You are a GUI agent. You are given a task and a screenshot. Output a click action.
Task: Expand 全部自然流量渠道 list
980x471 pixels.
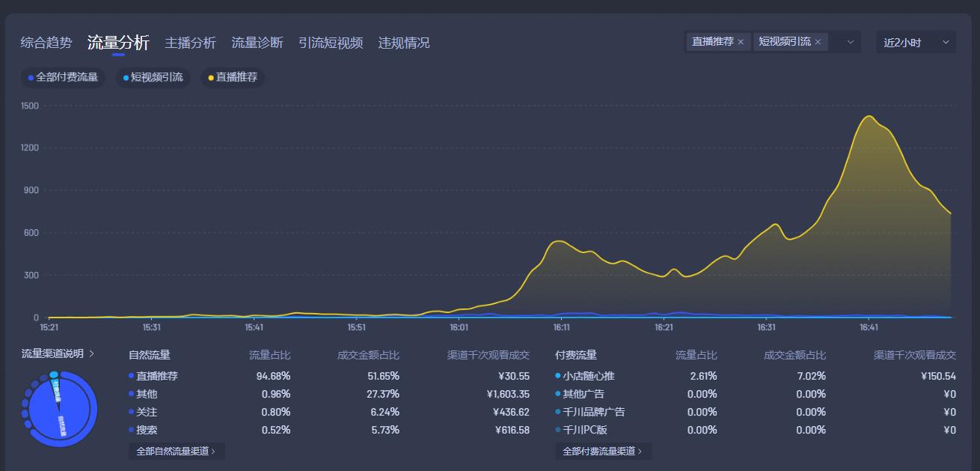click(x=176, y=451)
